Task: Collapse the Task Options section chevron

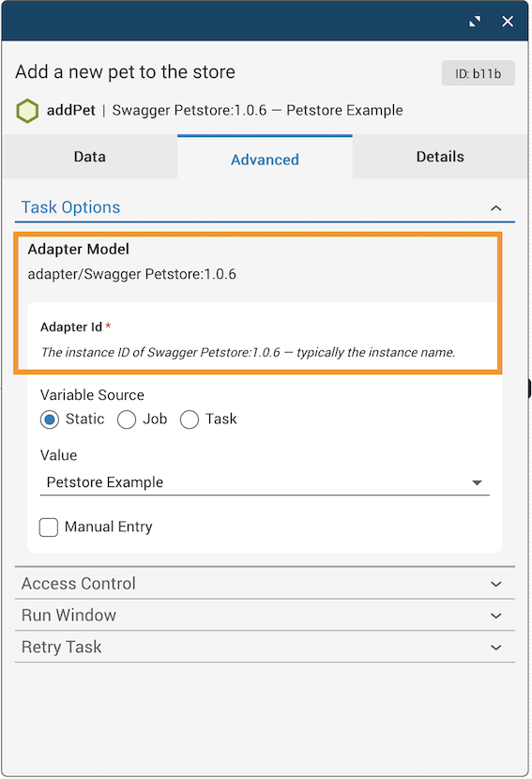Action: [495, 207]
